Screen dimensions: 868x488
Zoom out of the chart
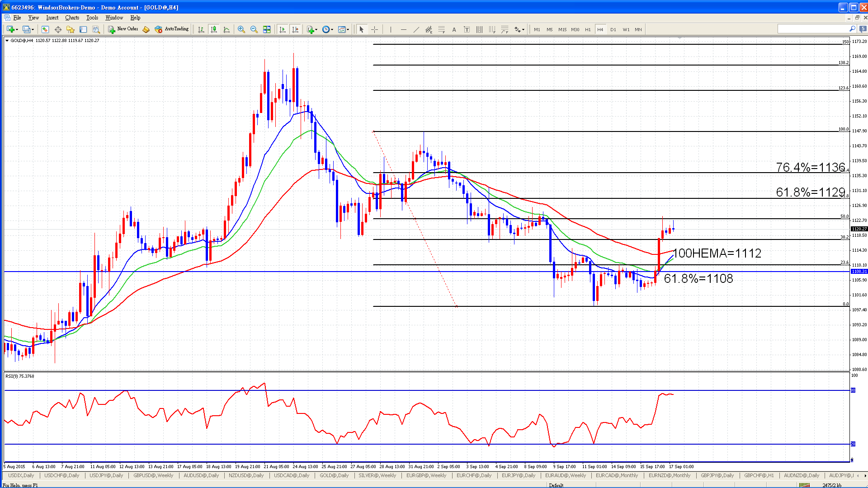tap(254, 29)
